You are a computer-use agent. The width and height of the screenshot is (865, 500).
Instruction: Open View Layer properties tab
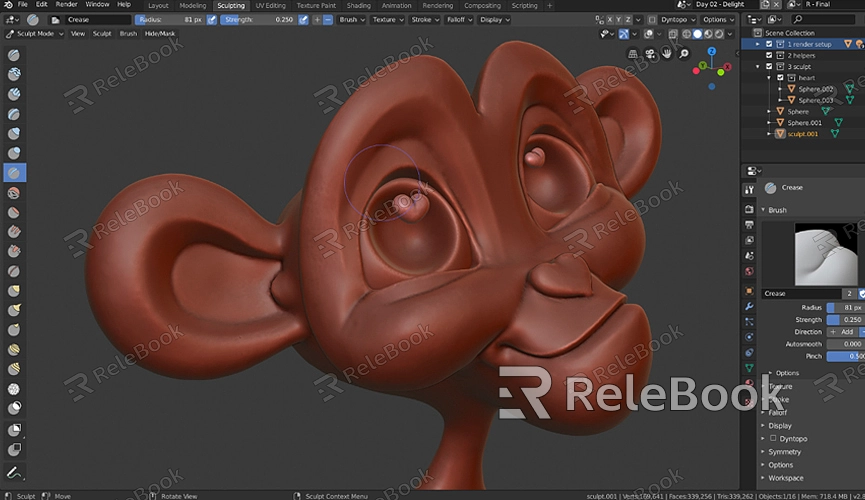[x=749, y=241]
